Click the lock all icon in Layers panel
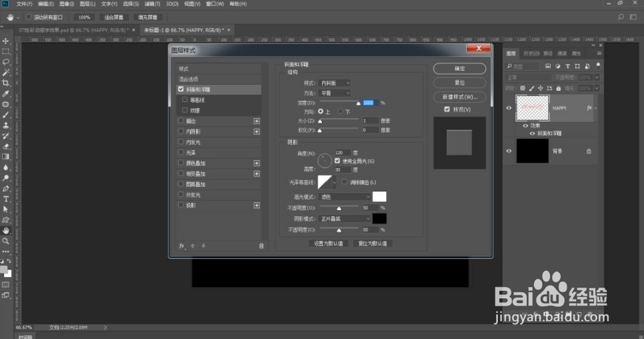The height and width of the screenshot is (339, 644). click(559, 88)
